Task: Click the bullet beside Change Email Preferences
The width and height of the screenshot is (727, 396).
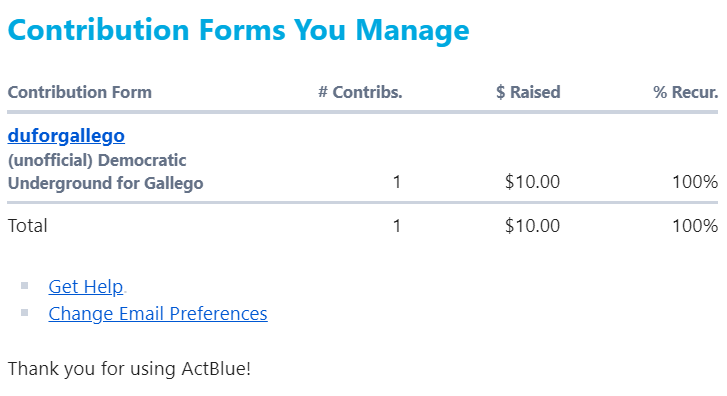Action: point(25,313)
